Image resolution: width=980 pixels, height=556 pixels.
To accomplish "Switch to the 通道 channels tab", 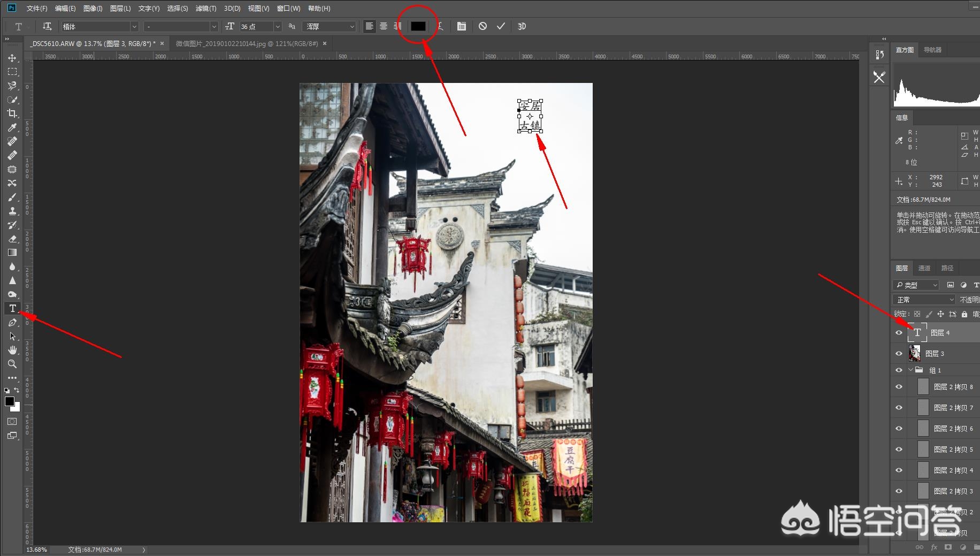I will 924,268.
